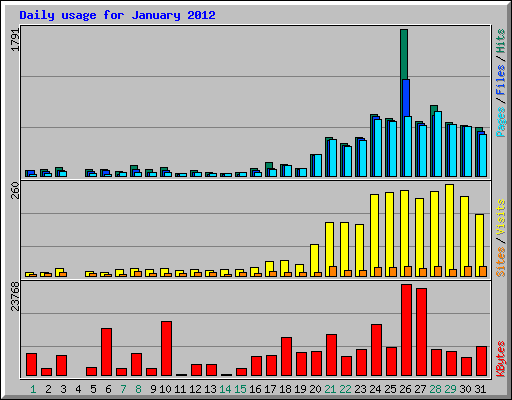Image resolution: width=512 pixels, height=400 pixels.
Task: Click day label 21 on the x-axis
Action: (330, 389)
